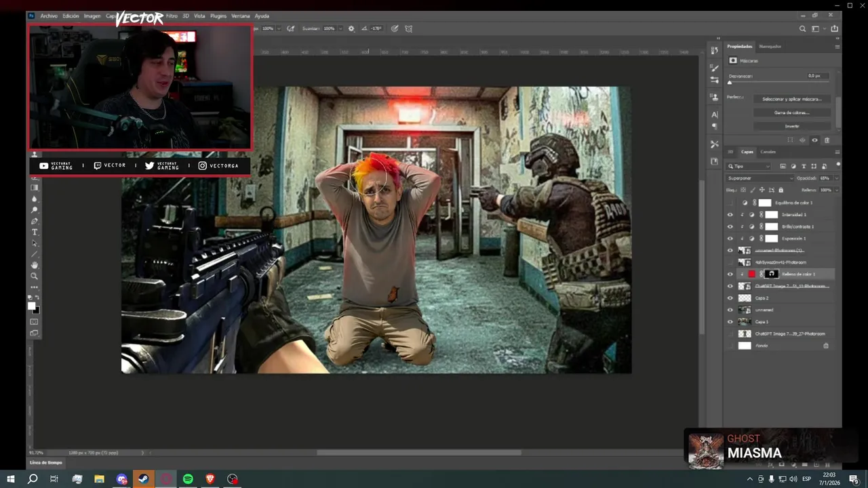Show the Fondo layer

[730, 346]
